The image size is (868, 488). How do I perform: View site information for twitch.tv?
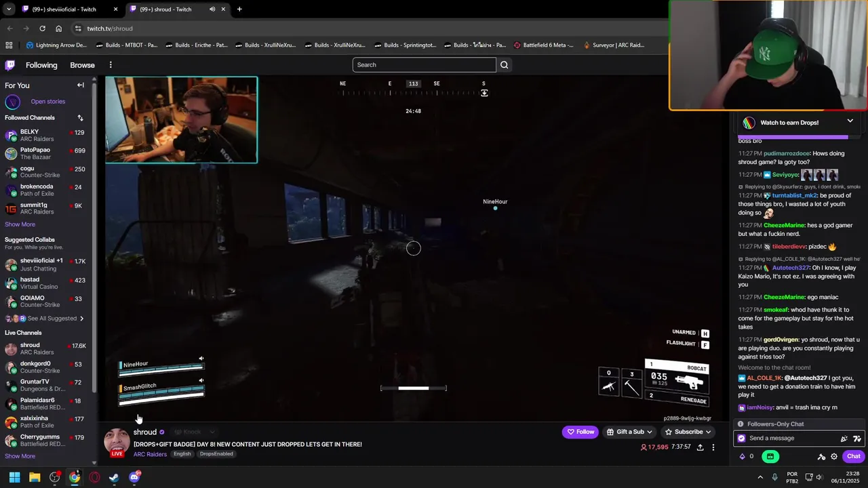(78, 28)
